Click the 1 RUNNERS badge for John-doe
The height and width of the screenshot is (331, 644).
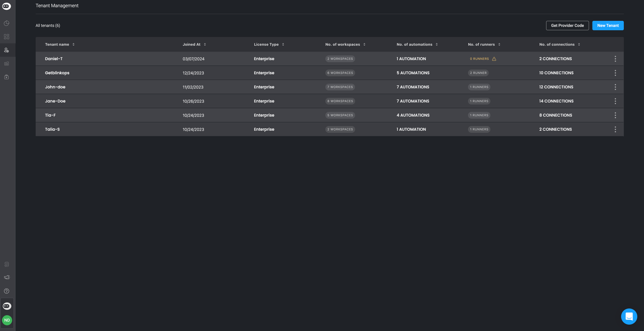coord(479,87)
